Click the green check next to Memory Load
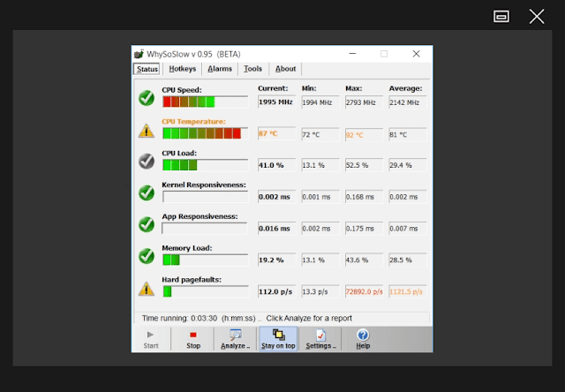The image size is (565, 392). [x=147, y=256]
